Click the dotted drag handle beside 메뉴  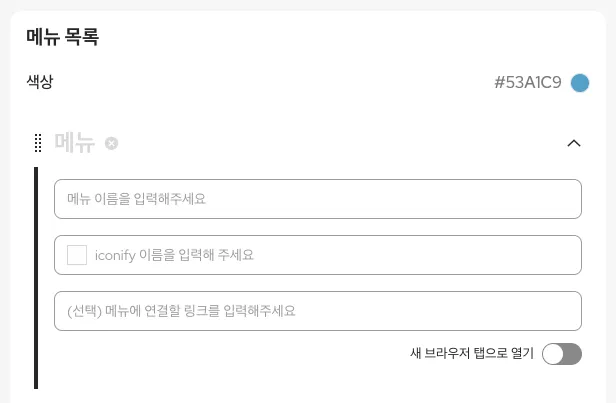[x=39, y=143]
